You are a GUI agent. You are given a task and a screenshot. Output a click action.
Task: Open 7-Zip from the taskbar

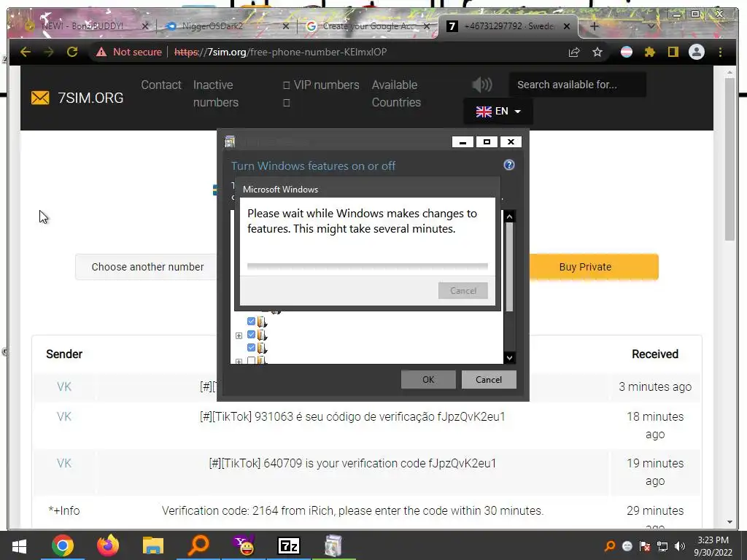tap(289, 545)
